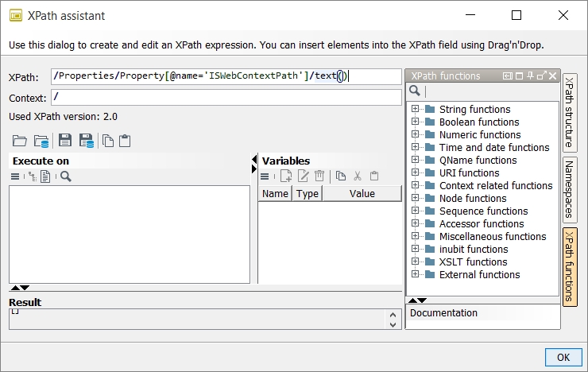588x372 pixels.
Task: Click into the Context input field
Action: pos(226,97)
